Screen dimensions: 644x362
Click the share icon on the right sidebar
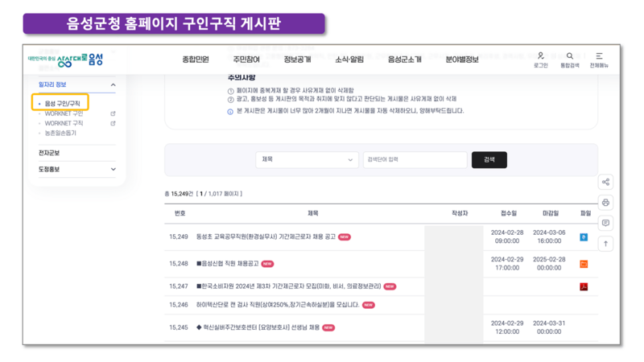605,182
